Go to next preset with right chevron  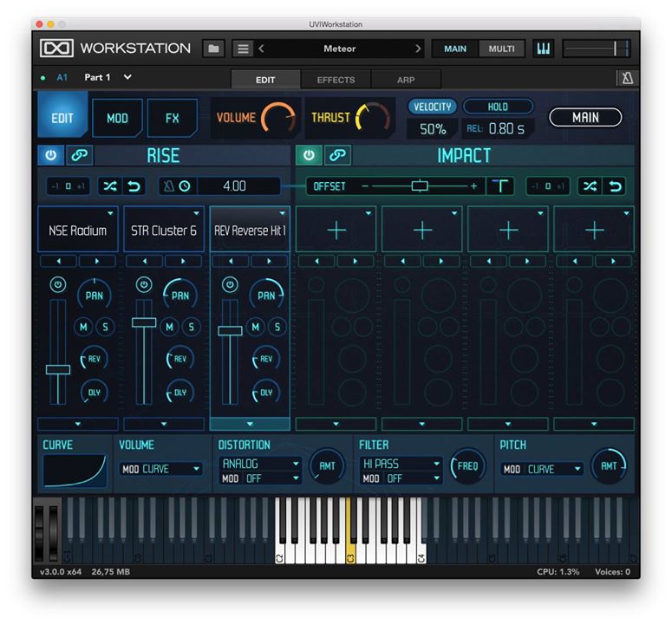coord(418,49)
